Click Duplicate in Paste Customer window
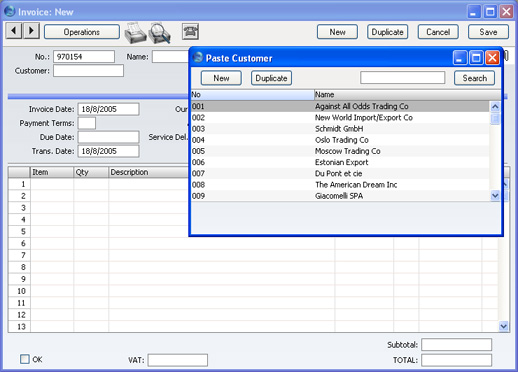The width and height of the screenshot is (518, 372). tap(271, 78)
